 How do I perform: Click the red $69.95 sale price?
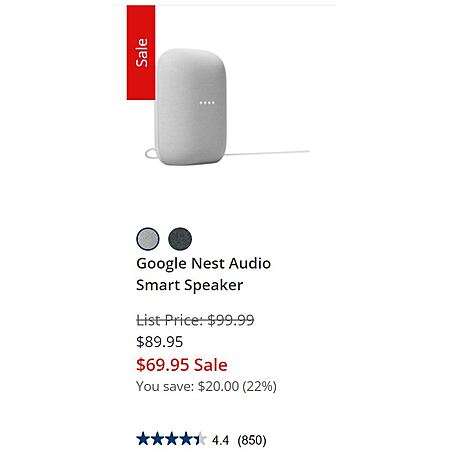(x=163, y=365)
